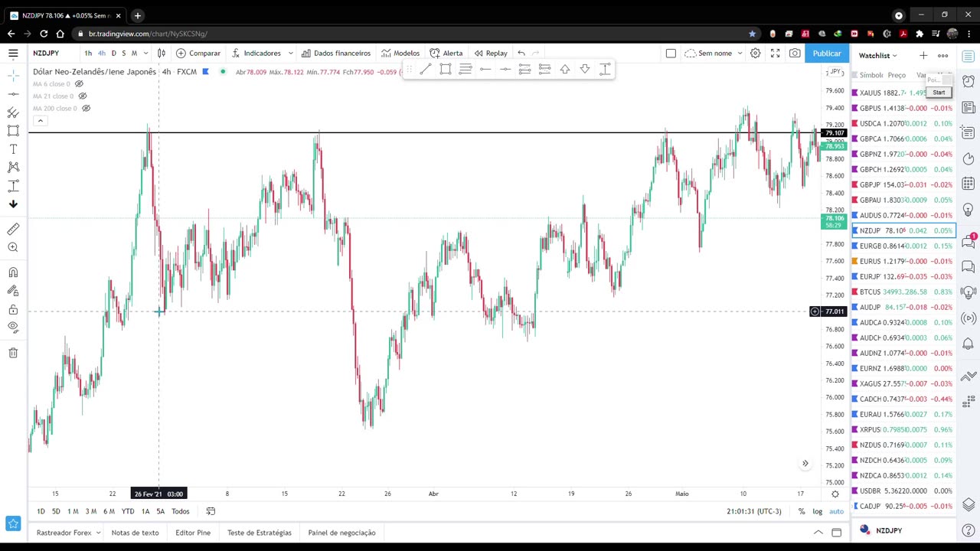Screen dimensions: 980x551
Task: Add symbol to the watchlist
Action: pos(923,55)
